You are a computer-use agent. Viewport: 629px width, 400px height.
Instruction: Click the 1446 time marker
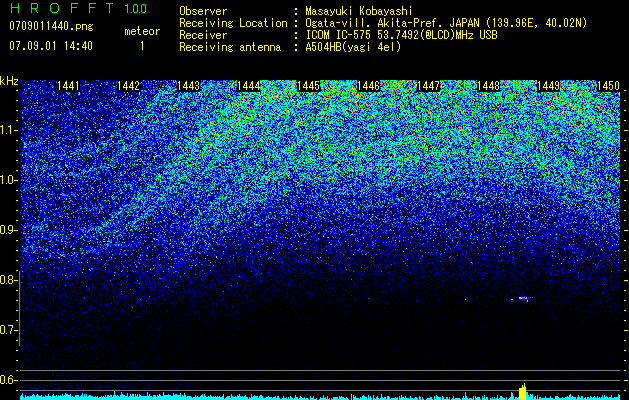click(x=368, y=86)
